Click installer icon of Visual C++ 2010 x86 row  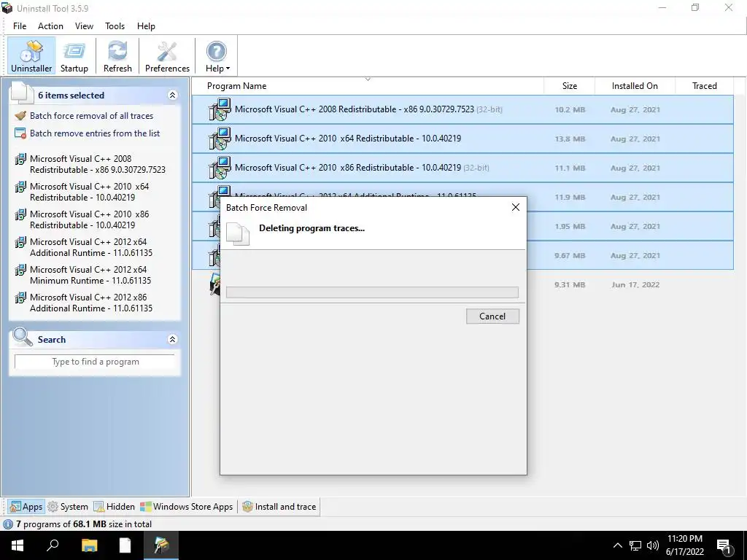(220, 168)
